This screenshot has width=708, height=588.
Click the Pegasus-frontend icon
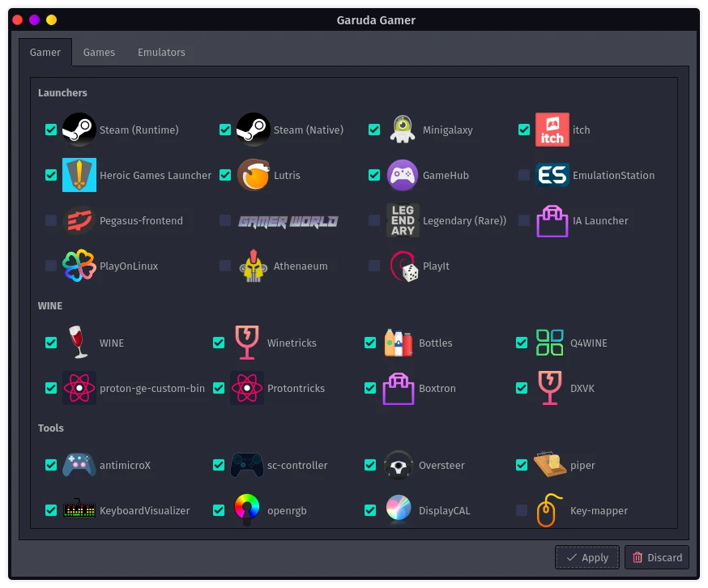79,220
